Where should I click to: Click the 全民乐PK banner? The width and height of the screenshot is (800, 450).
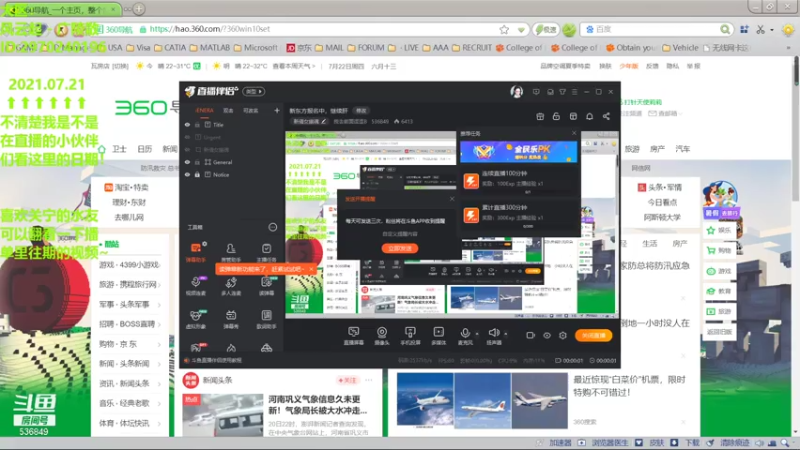[x=518, y=152]
